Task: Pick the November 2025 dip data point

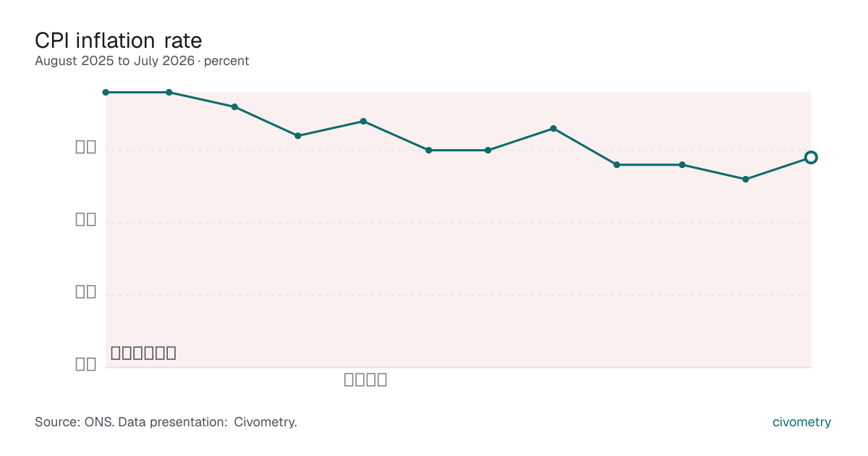Action: coord(298,135)
